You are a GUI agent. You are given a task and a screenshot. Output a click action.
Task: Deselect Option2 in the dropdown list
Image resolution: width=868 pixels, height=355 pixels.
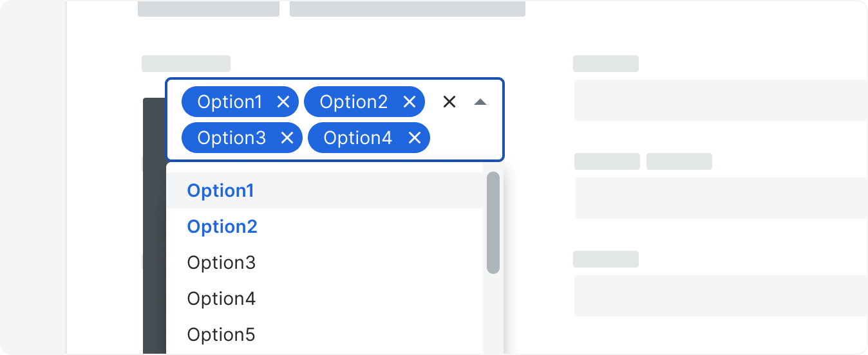(x=222, y=226)
